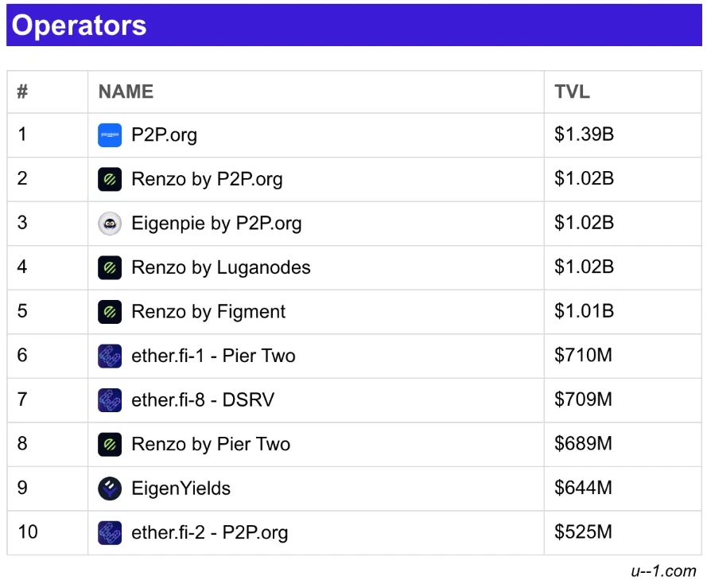Open ether.fi-8 - DSRV operator name
The width and height of the screenshot is (707, 588).
[x=203, y=400]
